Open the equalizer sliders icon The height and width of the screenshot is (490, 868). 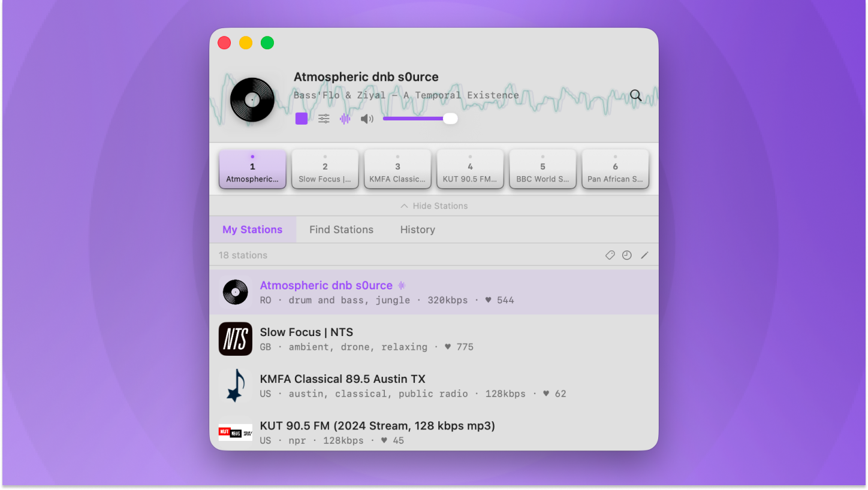324,119
